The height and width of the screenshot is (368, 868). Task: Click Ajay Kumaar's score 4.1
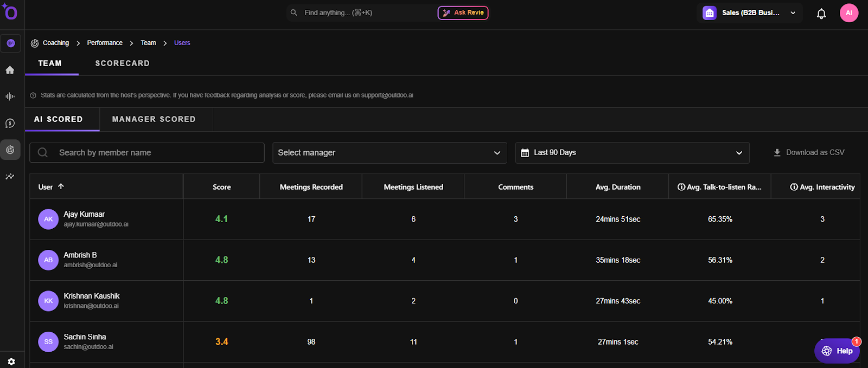click(x=221, y=219)
